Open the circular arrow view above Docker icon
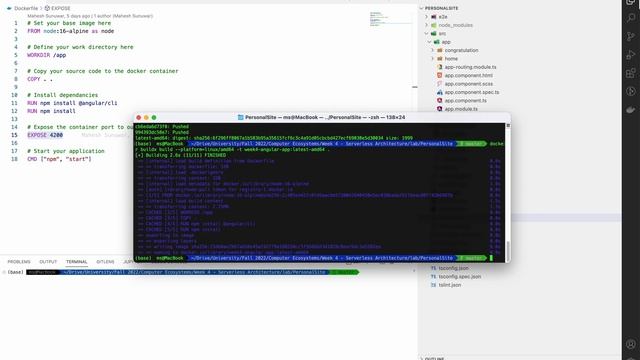The image size is (640, 360). point(631,91)
